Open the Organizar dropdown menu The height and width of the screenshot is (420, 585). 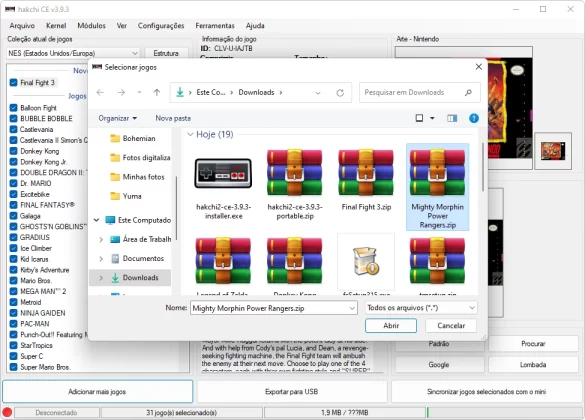pyautogui.click(x=118, y=118)
